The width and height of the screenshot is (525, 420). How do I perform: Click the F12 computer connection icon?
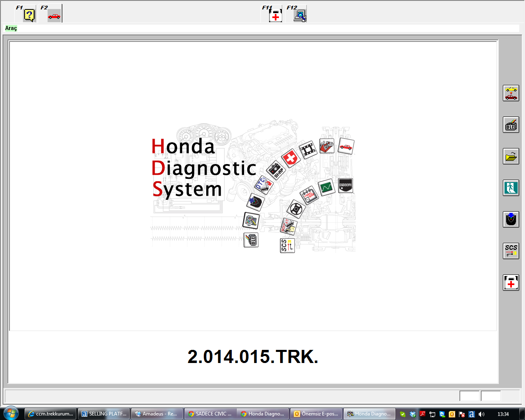[x=300, y=16]
